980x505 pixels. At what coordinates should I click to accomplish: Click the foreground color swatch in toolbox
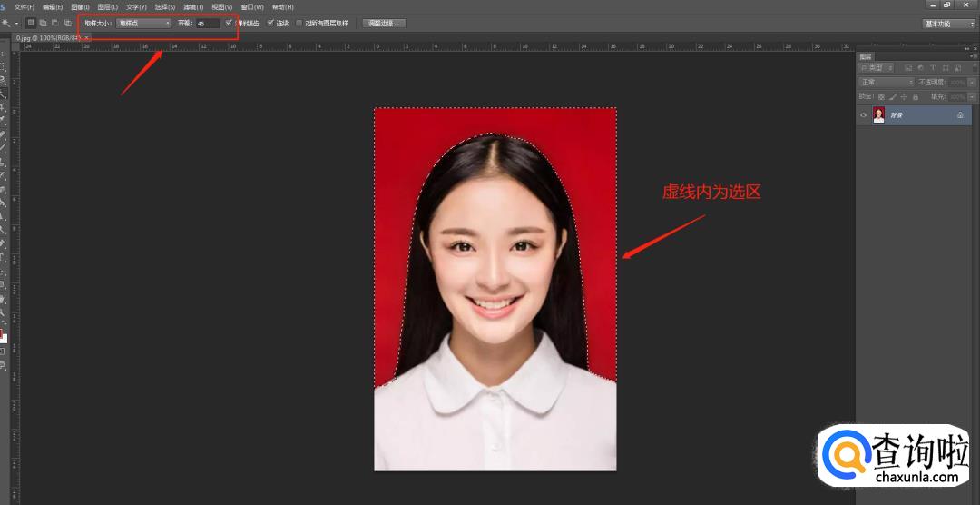2,333
